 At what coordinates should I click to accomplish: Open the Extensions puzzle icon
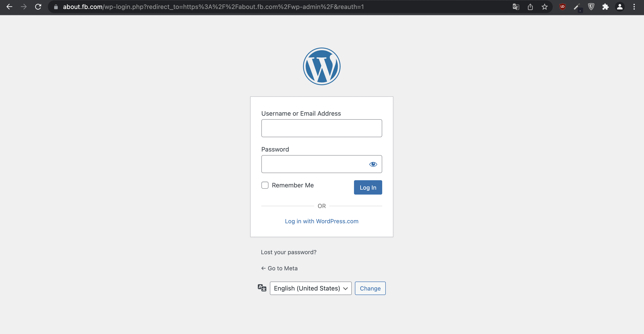pyautogui.click(x=605, y=7)
